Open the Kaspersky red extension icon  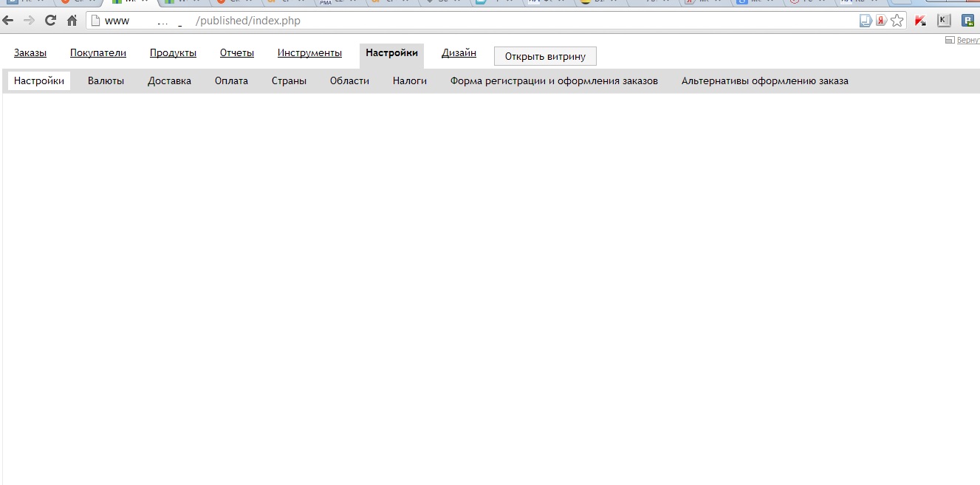coord(920,21)
